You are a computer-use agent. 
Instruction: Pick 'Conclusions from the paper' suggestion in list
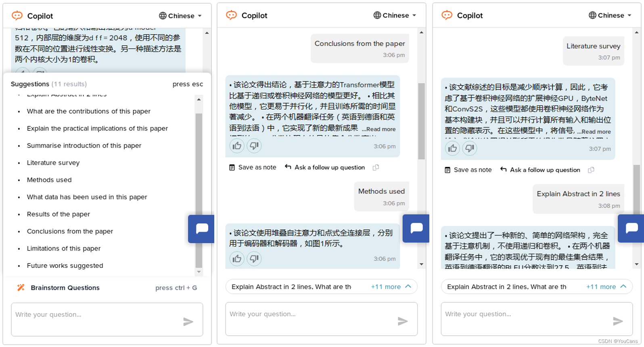pyautogui.click(x=70, y=231)
